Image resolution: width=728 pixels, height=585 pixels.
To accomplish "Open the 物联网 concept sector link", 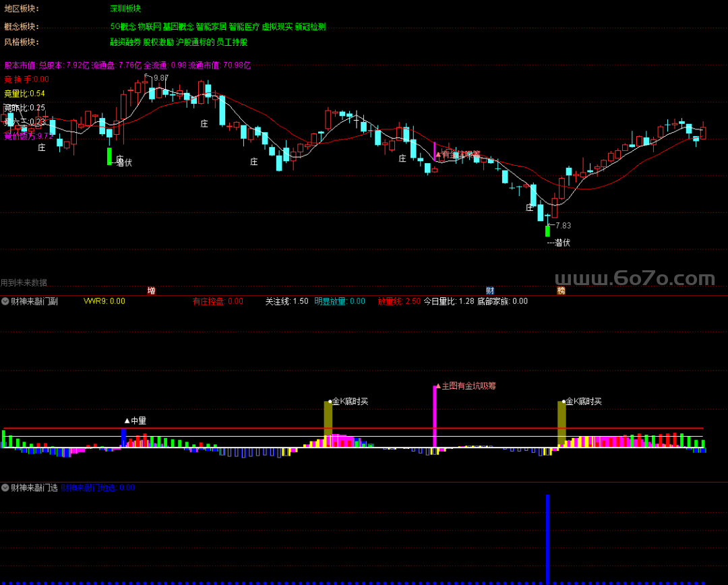I will coord(149,27).
